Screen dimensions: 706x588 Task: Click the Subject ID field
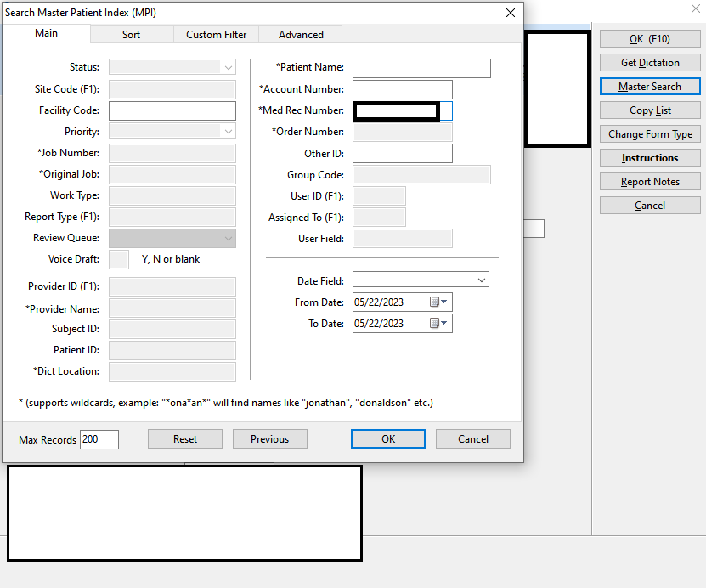172,329
